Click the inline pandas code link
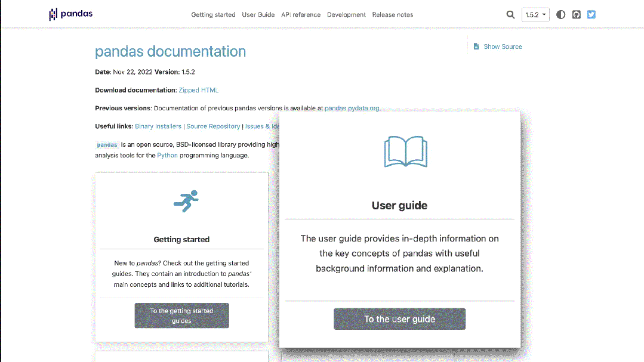Screen dimensions: 644x362 107,145
